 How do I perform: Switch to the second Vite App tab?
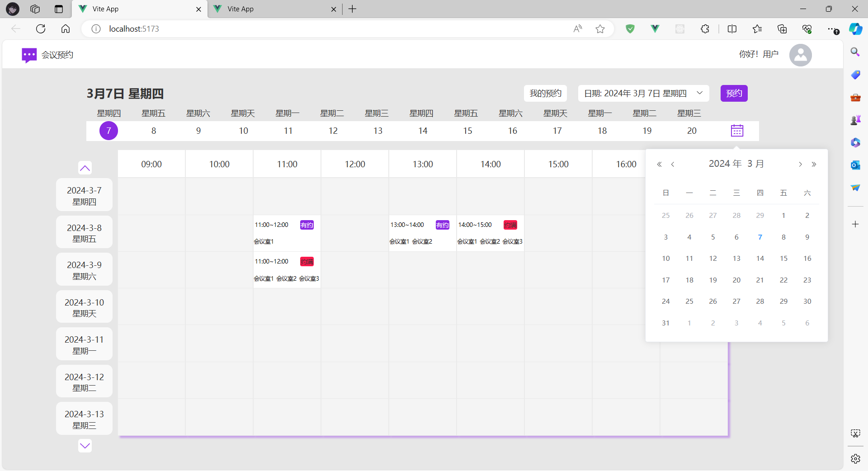pos(275,9)
